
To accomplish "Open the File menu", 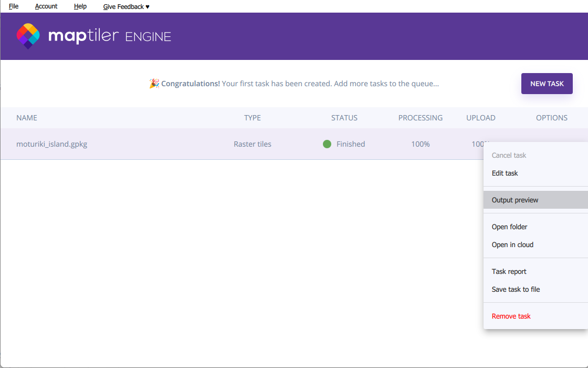I will pos(14,6).
